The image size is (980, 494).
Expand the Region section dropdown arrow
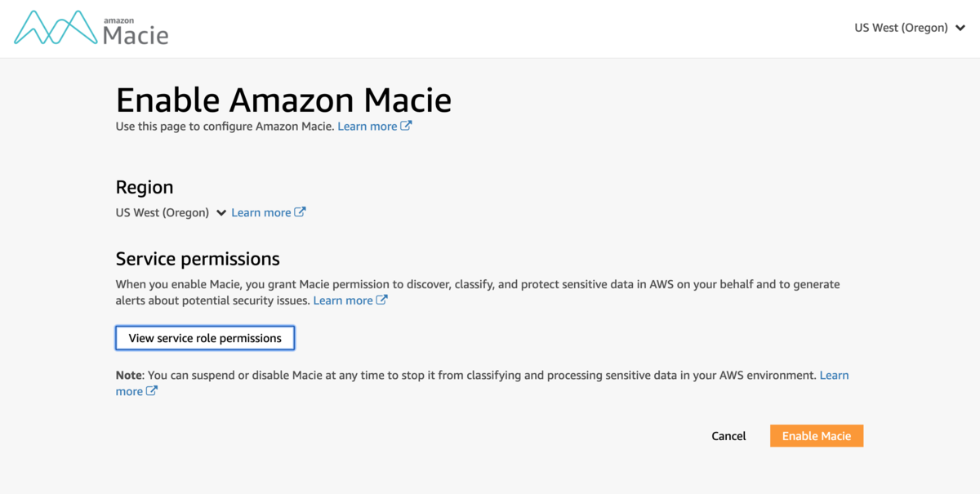(220, 213)
